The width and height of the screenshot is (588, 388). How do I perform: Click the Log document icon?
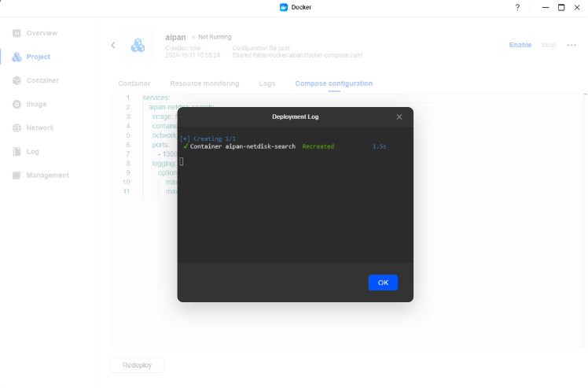(x=17, y=151)
